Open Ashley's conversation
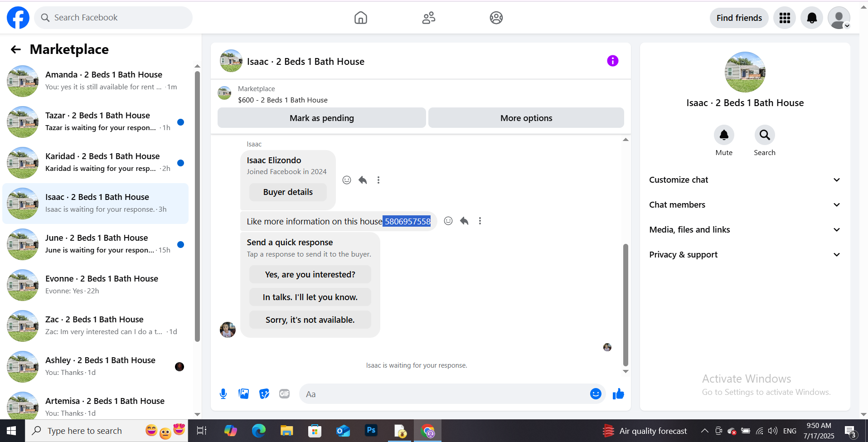The image size is (868, 442). click(96, 367)
